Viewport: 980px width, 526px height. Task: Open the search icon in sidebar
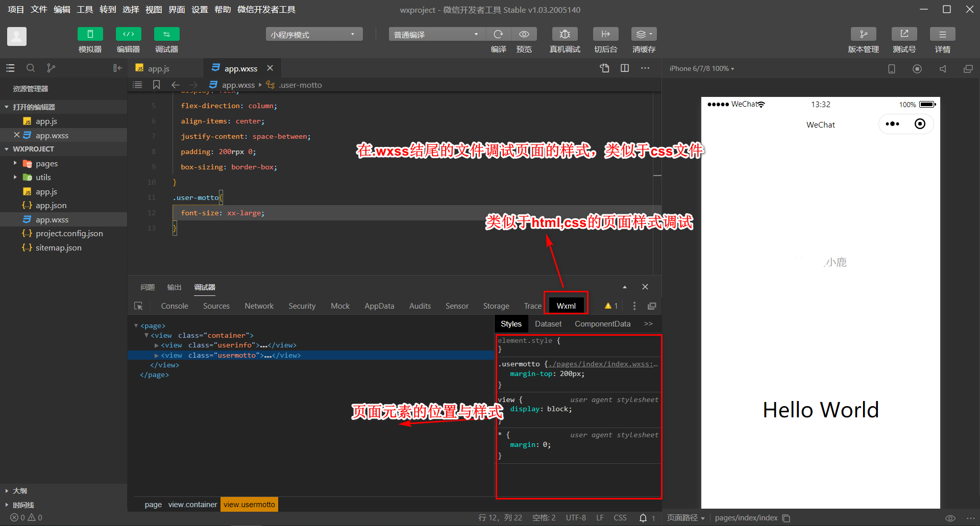pos(31,68)
